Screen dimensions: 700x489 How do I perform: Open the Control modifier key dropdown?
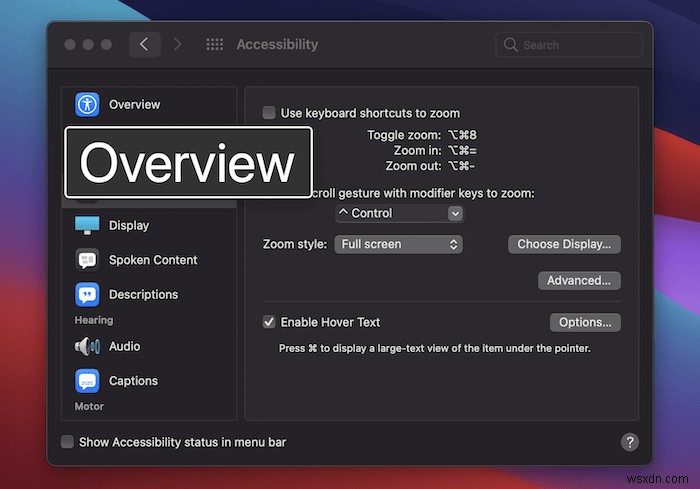399,213
